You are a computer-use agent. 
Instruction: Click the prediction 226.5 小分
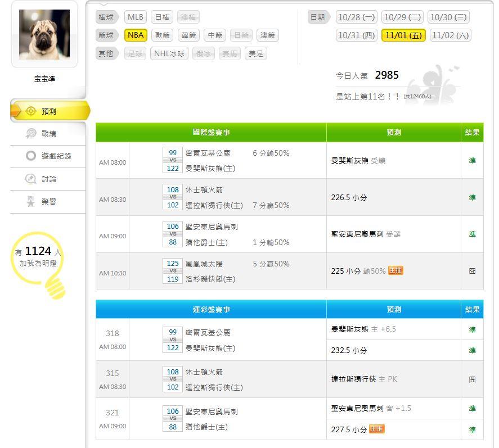tap(349, 197)
